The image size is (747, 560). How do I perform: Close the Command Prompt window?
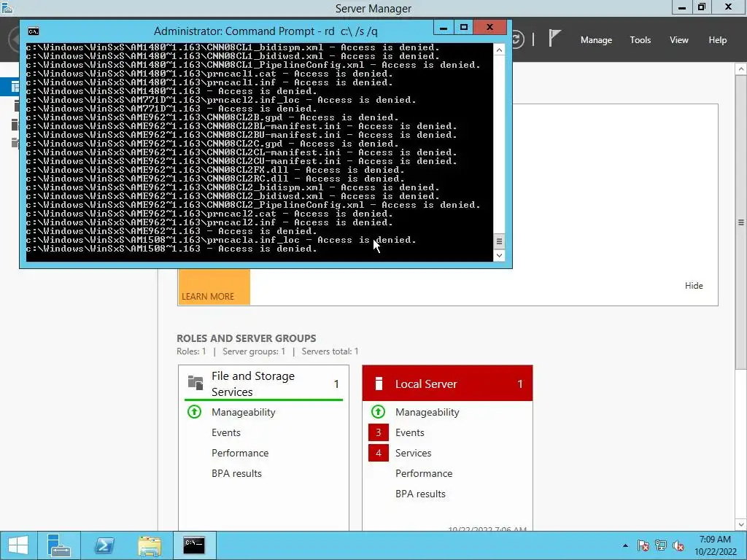(489, 28)
